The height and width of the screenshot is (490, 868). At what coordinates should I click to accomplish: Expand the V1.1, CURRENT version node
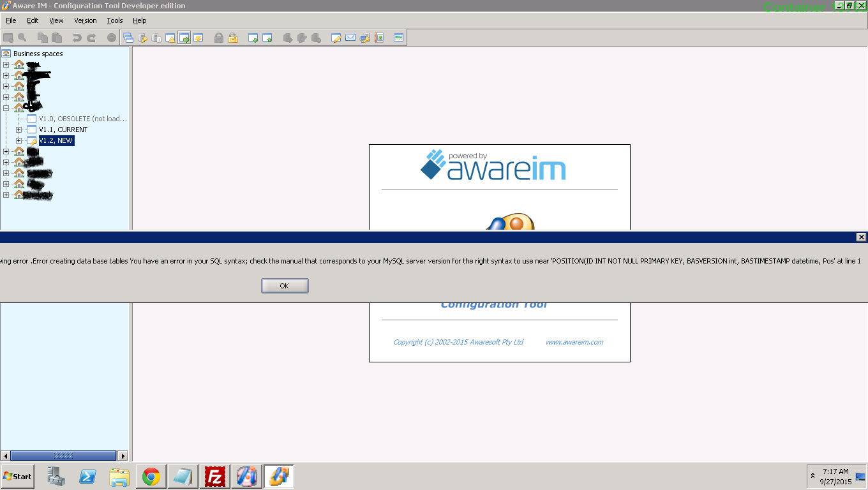click(19, 130)
